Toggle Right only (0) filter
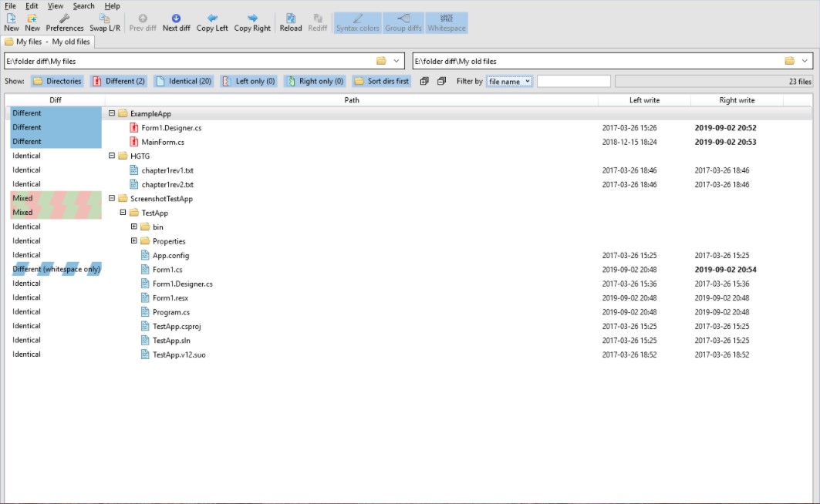The width and height of the screenshot is (820, 504). [315, 81]
